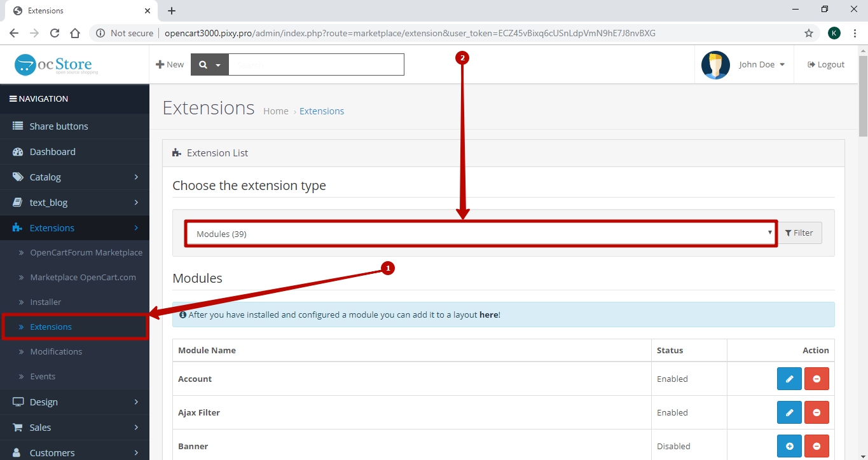
Task: Uninstall the Ajax Filter module
Action: pos(816,412)
